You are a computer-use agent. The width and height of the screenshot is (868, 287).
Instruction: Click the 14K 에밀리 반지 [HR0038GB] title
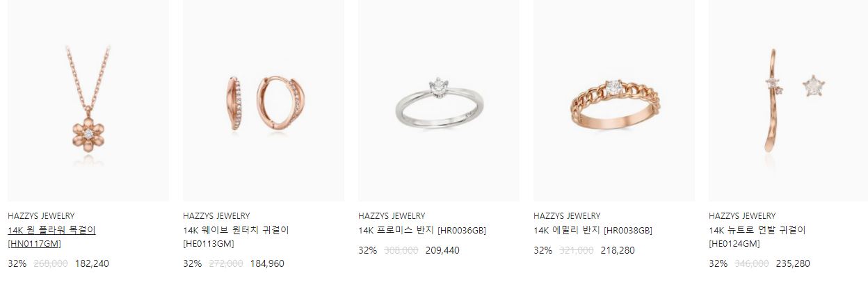click(x=593, y=230)
